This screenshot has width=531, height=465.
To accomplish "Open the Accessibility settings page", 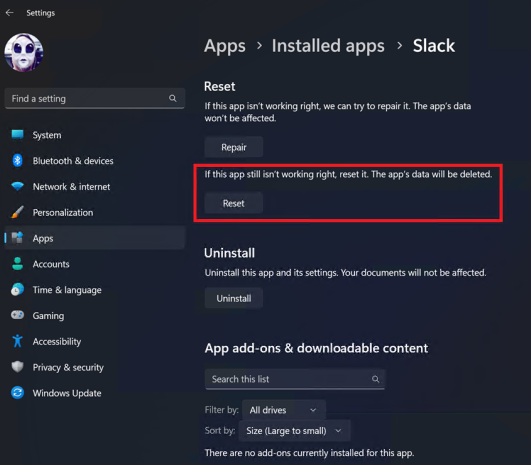I will pyautogui.click(x=57, y=341).
